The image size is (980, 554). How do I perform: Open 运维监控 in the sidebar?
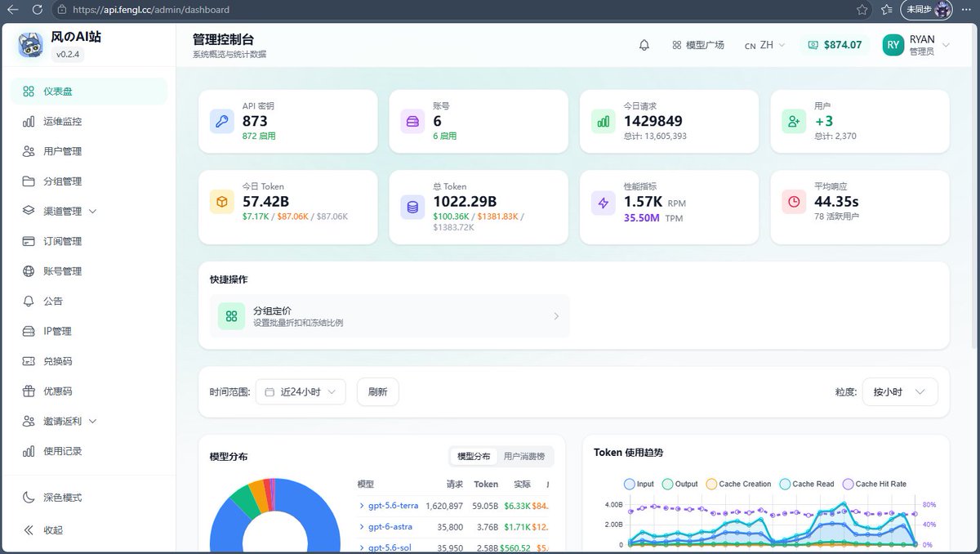(x=88, y=122)
